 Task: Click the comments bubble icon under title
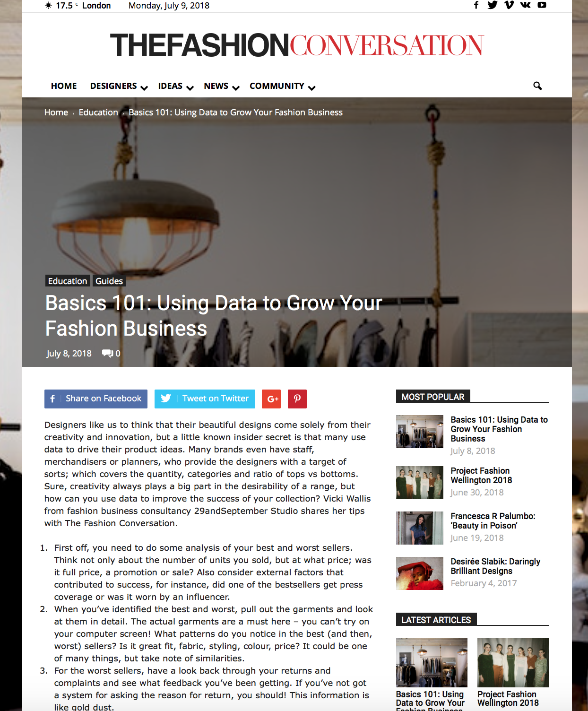[107, 353]
